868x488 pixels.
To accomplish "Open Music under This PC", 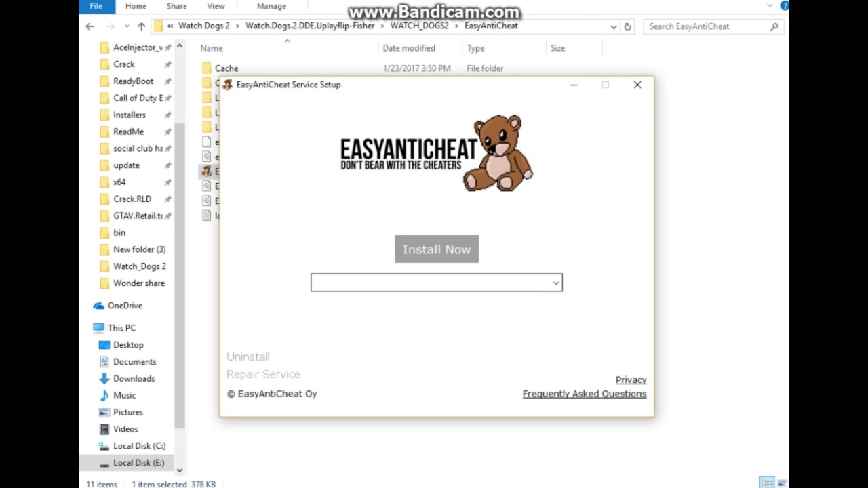I will [x=124, y=395].
